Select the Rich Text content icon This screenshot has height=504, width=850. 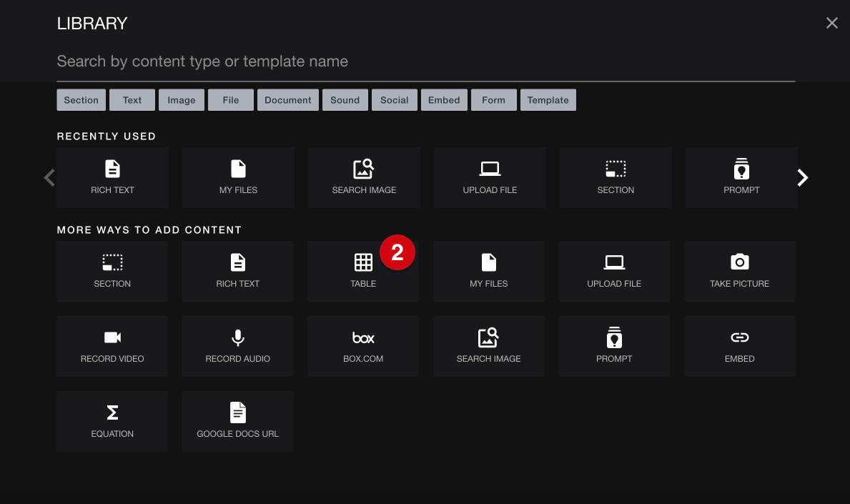[x=237, y=271]
